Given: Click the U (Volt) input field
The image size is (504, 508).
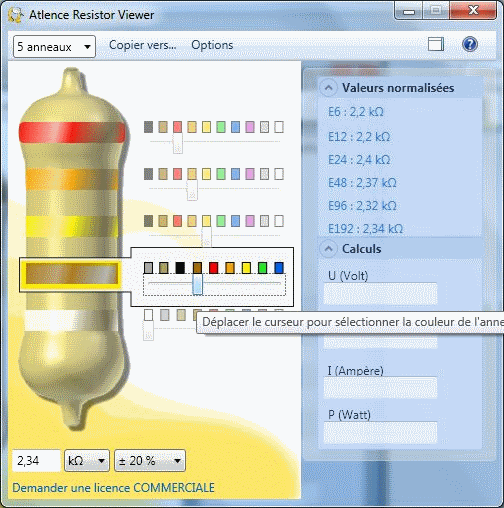Looking at the screenshot, I should [380, 294].
